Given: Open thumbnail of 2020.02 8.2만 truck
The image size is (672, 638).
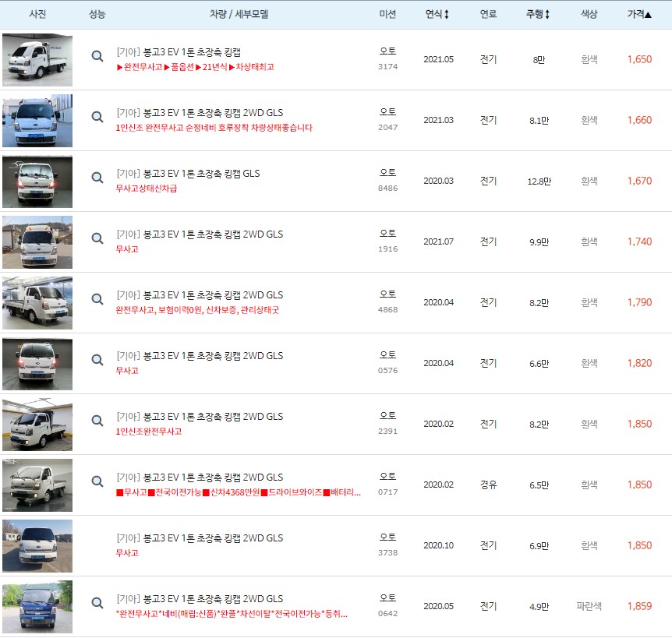Looking at the screenshot, I should (37, 425).
